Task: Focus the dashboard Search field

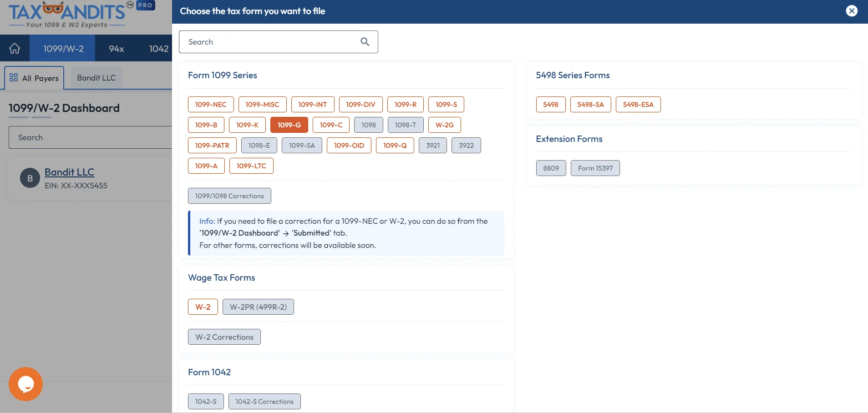Action: [x=91, y=137]
